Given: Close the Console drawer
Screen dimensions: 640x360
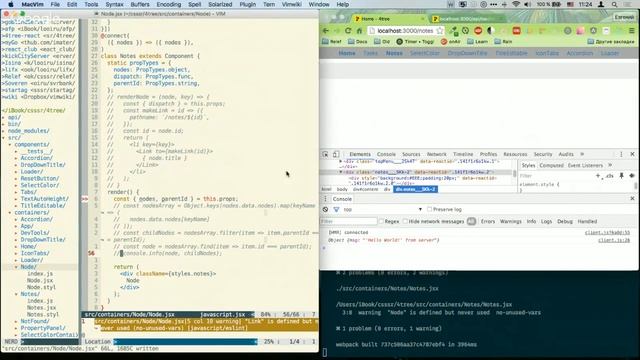Looking at the screenshot, I should click(632, 199).
